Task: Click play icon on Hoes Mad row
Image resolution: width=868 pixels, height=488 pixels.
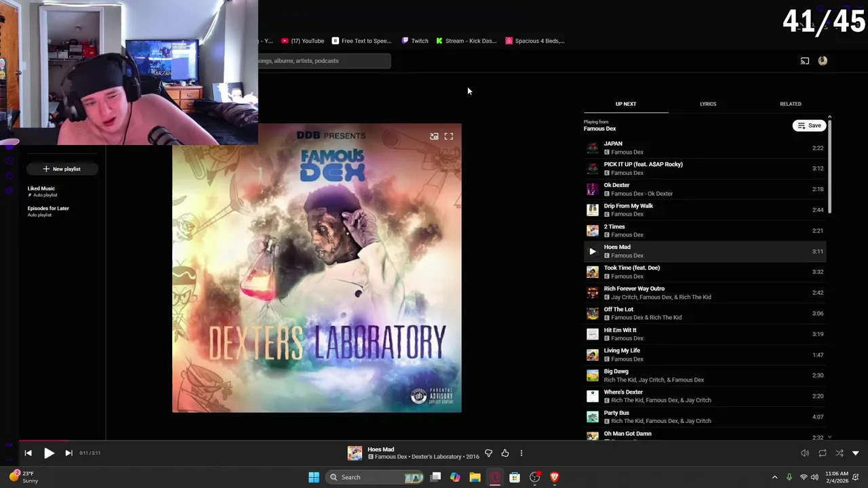Action: click(x=593, y=251)
